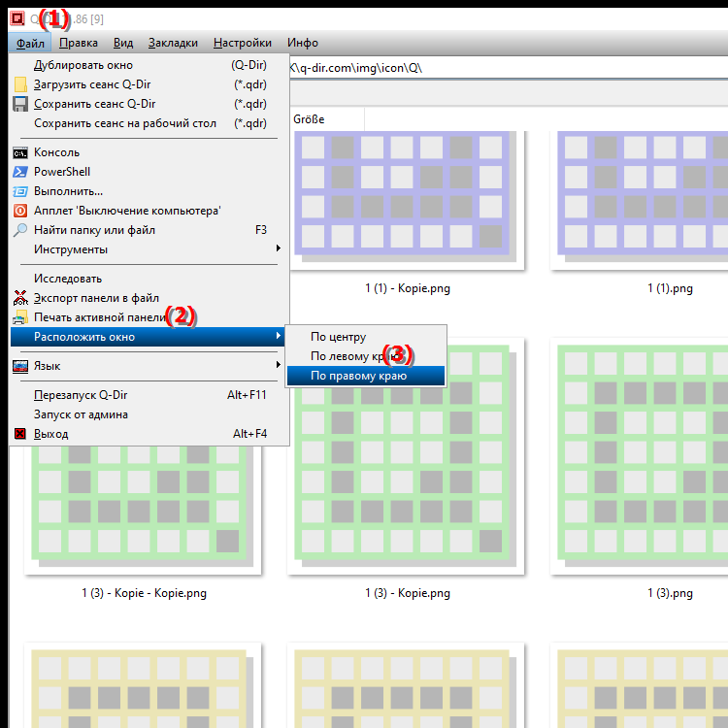Screen dimensions: 728x728
Task: Select Экспорт панели в файл
Action: pos(149,298)
